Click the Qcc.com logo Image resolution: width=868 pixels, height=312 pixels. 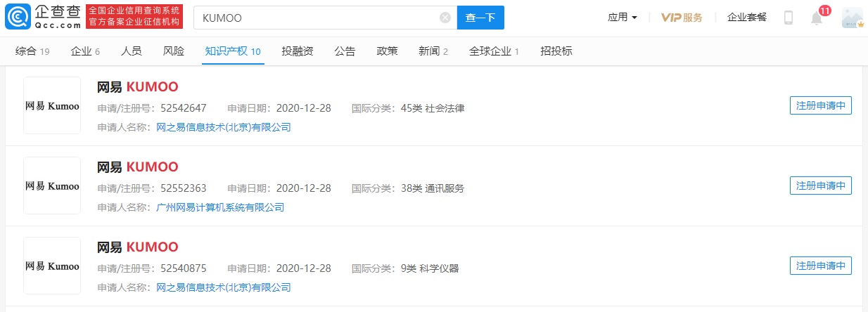tap(42, 17)
